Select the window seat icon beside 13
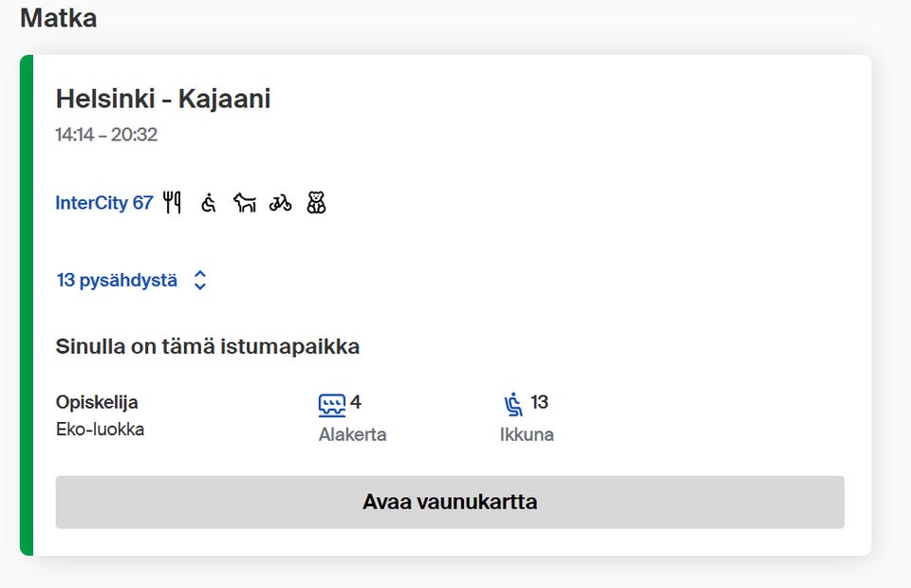This screenshot has height=588, width=911. (x=513, y=403)
